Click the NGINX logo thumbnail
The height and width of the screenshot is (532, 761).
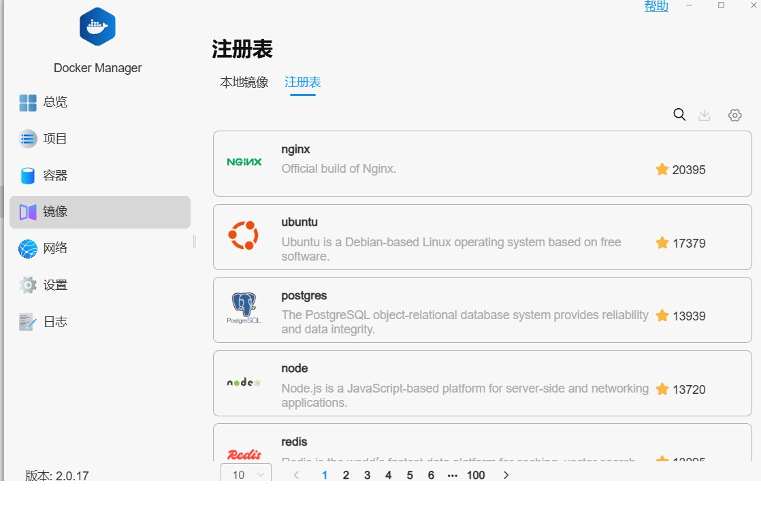point(244,162)
